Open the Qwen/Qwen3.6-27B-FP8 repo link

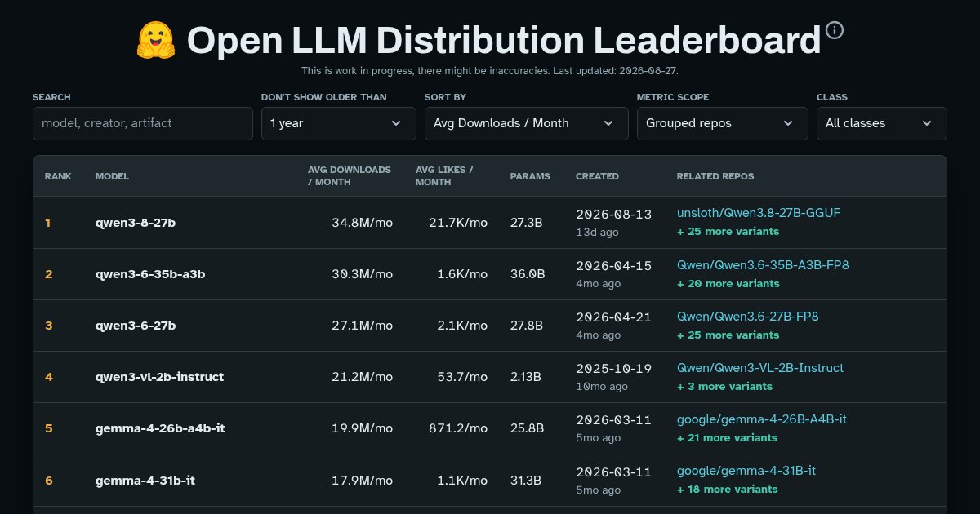tap(748, 317)
